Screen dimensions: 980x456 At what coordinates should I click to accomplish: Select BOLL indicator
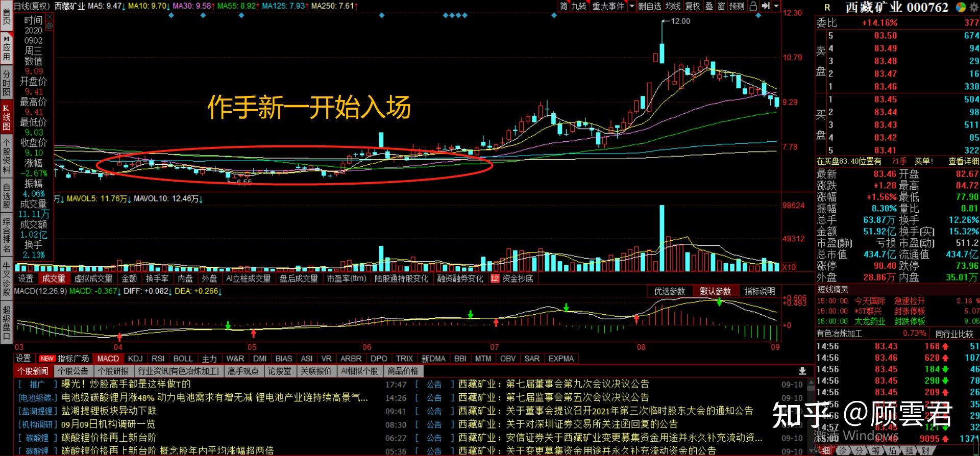183,359
